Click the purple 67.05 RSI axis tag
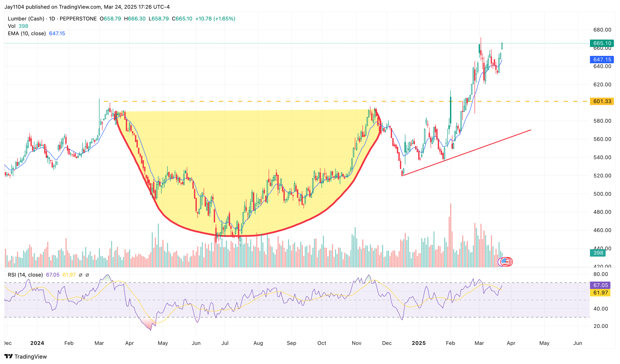The image size is (620, 364). [x=600, y=285]
